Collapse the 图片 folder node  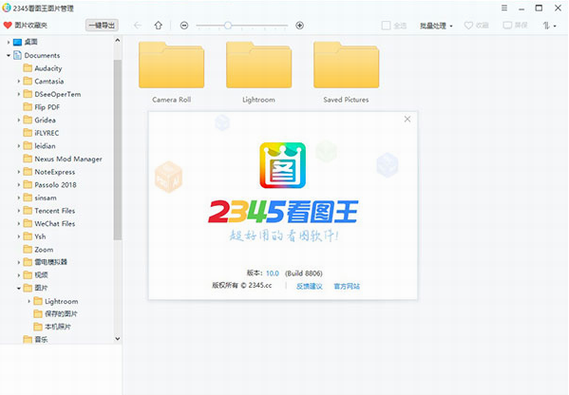click(19, 288)
